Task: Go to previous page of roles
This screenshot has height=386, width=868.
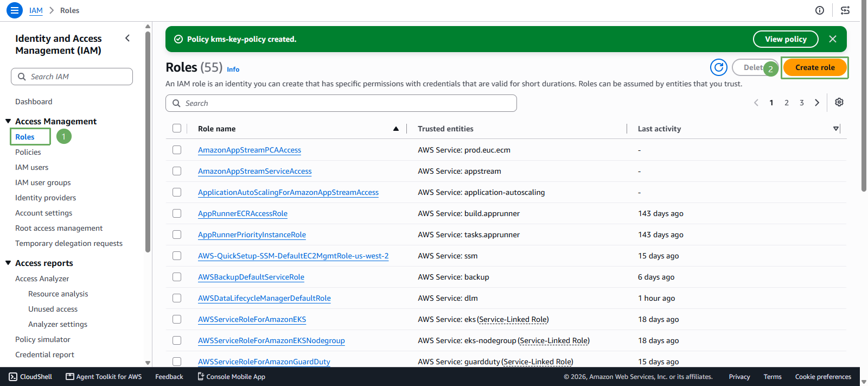Action: tap(756, 103)
